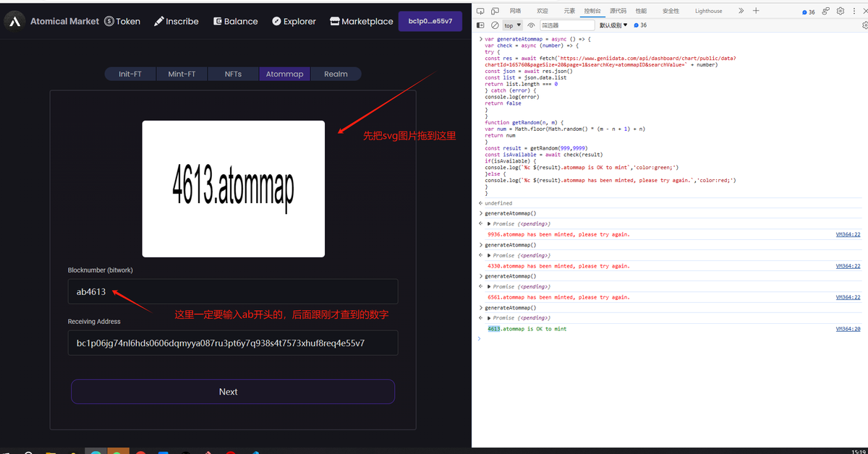Toggle DevTools device emulation icon
Viewport: 868px width, 454px height.
click(x=495, y=11)
